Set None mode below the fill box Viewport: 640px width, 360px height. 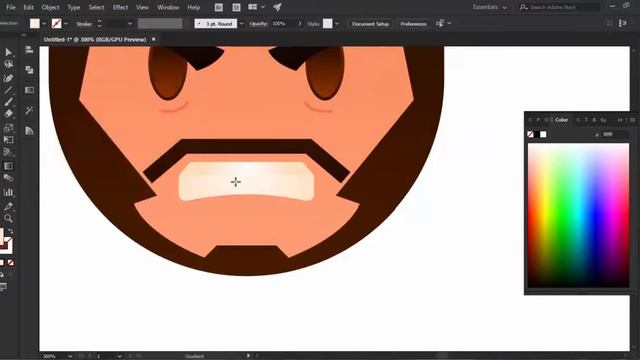[x=11, y=263]
